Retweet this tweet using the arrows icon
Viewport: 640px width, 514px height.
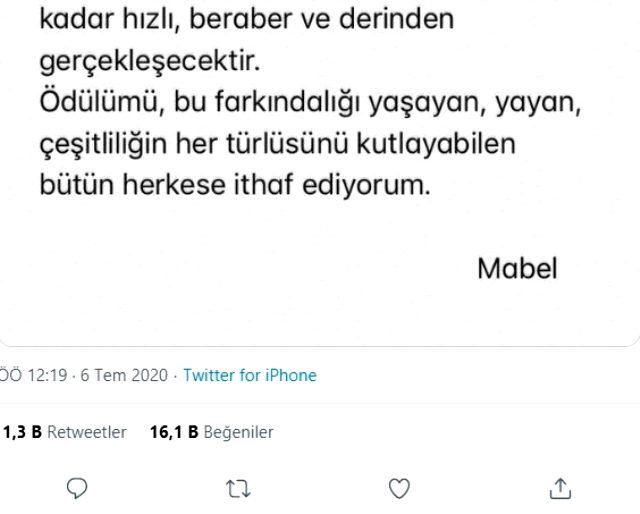(239, 488)
